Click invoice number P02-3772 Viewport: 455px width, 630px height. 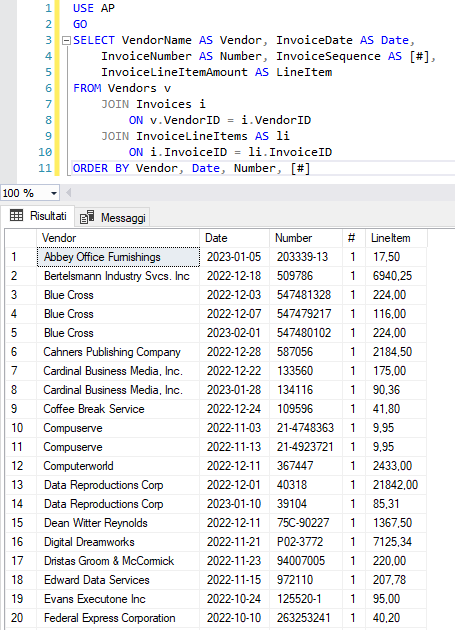pyautogui.click(x=305, y=542)
